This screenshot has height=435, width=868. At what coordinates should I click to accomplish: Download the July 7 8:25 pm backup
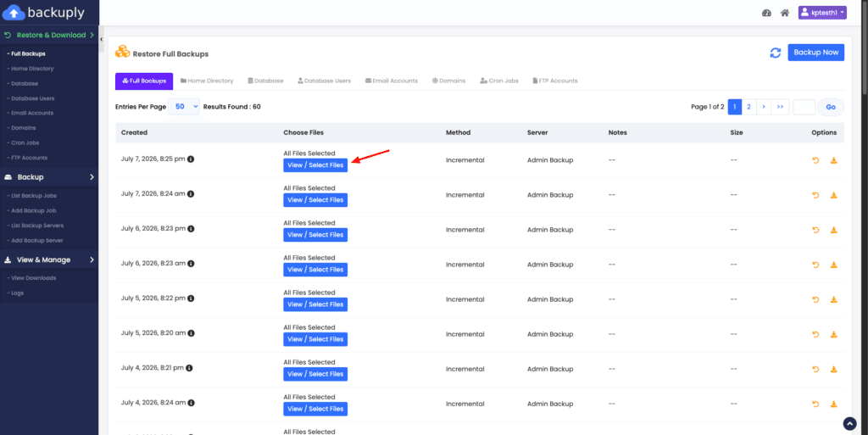(x=834, y=160)
